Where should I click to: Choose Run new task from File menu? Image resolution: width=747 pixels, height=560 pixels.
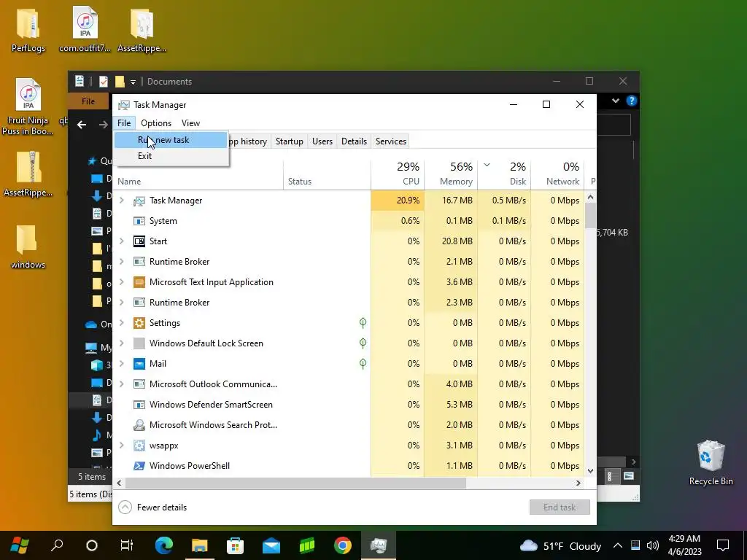171,140
